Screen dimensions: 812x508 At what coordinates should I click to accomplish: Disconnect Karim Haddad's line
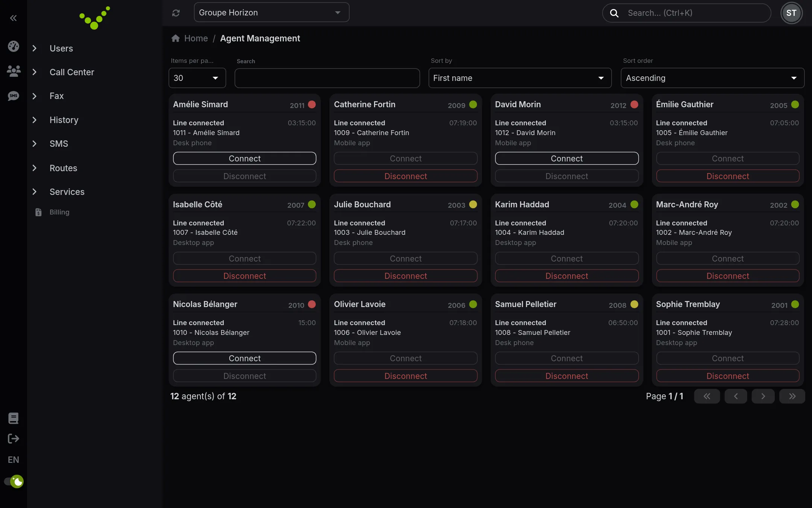pyautogui.click(x=567, y=276)
